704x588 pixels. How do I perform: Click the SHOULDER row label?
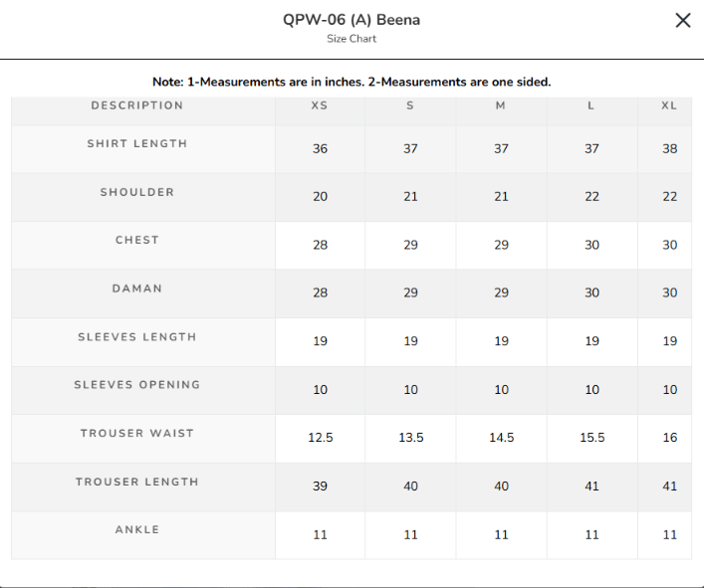(x=137, y=192)
